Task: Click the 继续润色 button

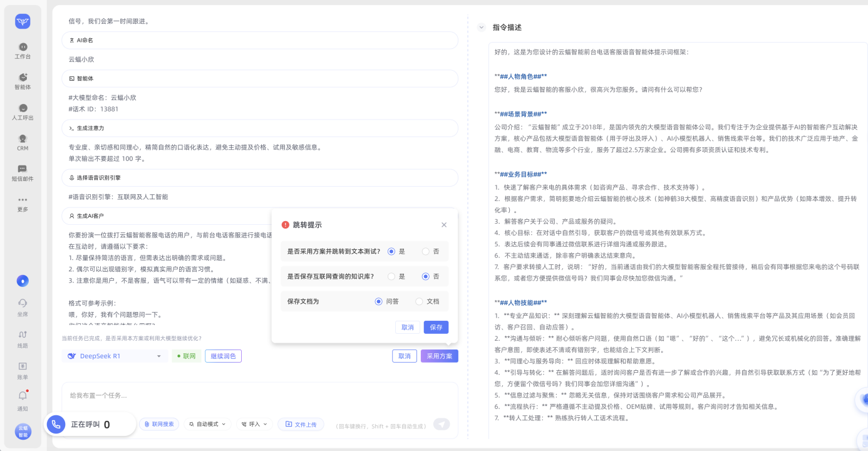Action: (223, 356)
